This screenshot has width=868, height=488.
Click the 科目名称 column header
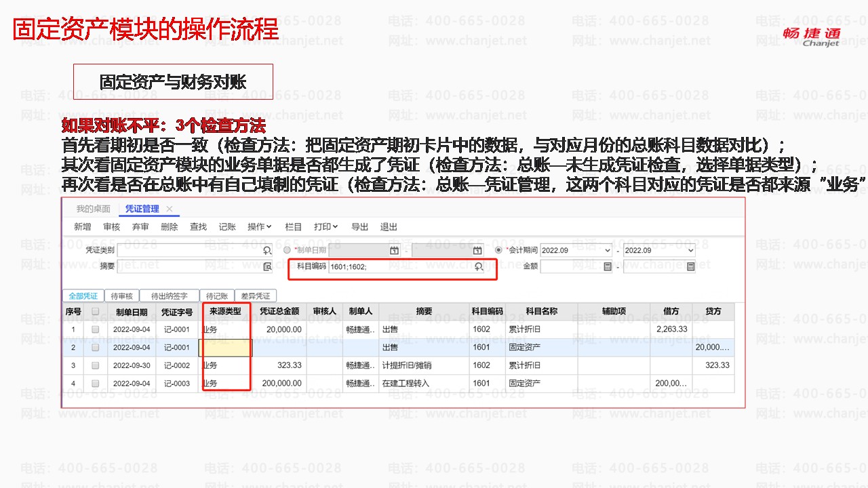(x=541, y=312)
